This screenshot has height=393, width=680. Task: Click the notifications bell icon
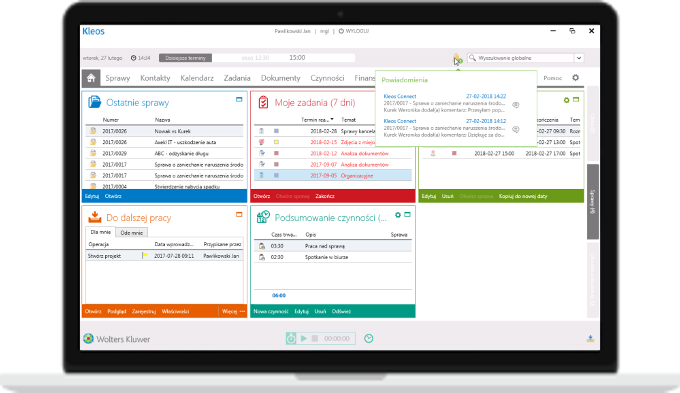tap(456, 58)
